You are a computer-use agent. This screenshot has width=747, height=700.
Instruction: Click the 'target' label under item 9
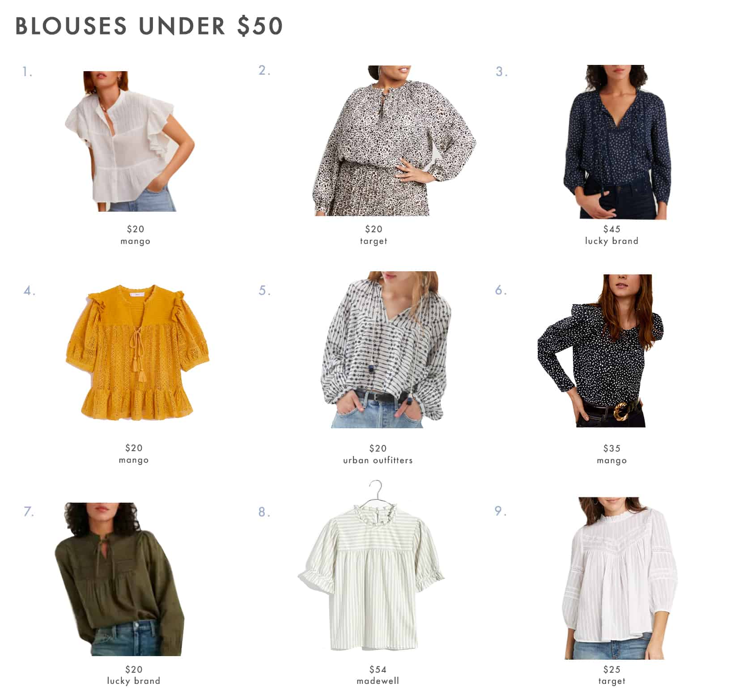click(611, 681)
